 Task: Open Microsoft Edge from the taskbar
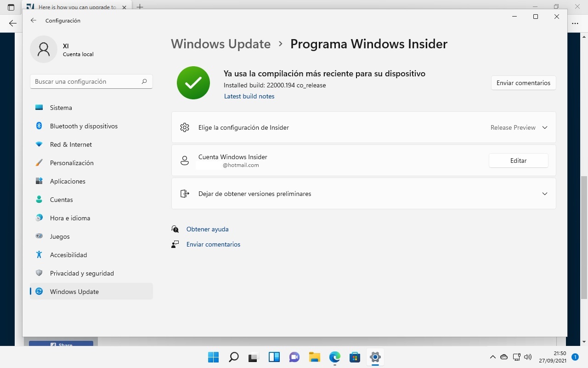(x=334, y=357)
